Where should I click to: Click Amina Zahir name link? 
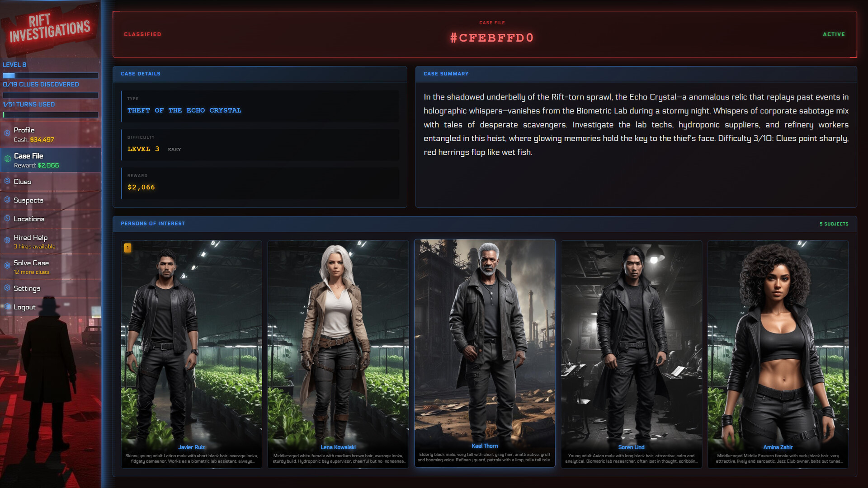pyautogui.click(x=778, y=447)
